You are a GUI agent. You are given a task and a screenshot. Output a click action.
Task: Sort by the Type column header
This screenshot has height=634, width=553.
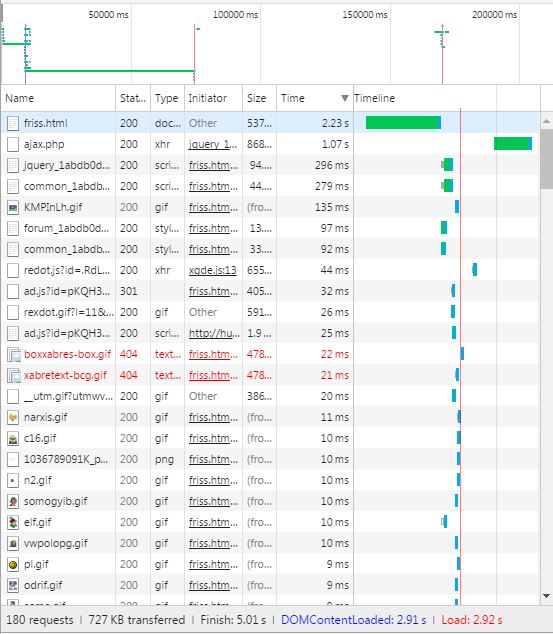166,98
